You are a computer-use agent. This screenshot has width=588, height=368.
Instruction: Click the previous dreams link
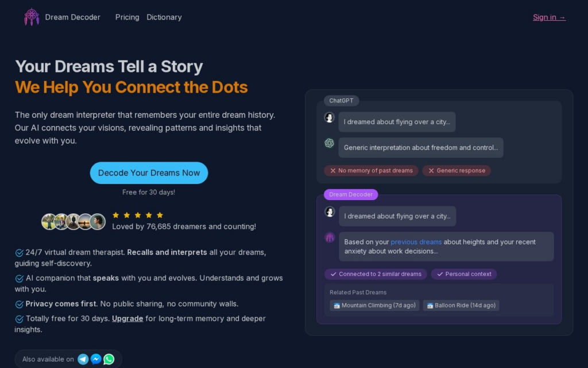[416, 242]
